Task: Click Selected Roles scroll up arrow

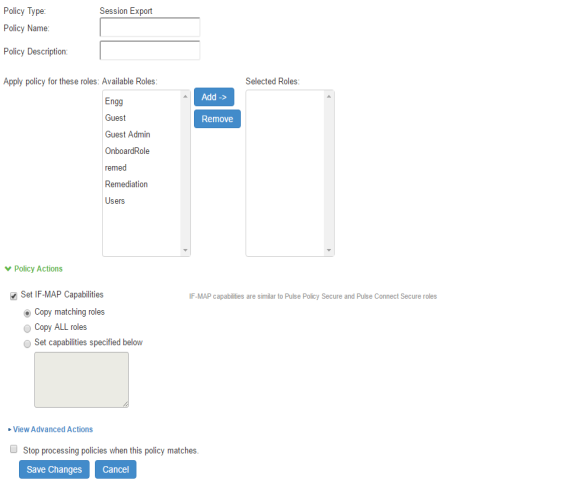Action: tap(329, 96)
